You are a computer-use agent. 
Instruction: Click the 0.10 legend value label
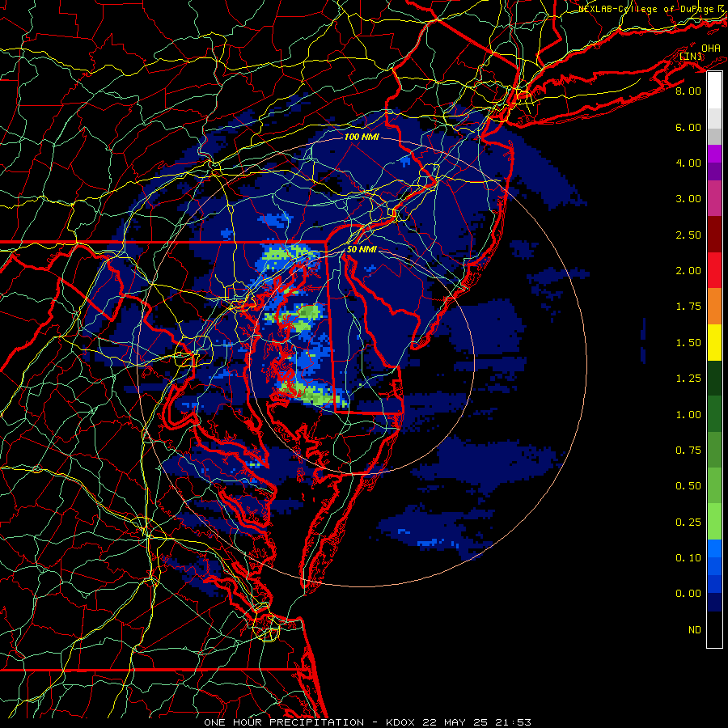688,558
